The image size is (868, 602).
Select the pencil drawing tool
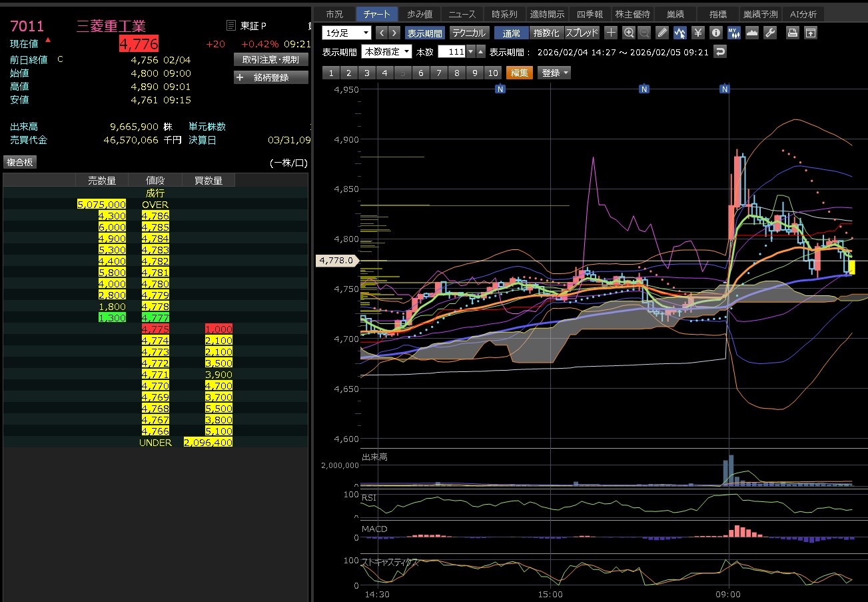[662, 33]
